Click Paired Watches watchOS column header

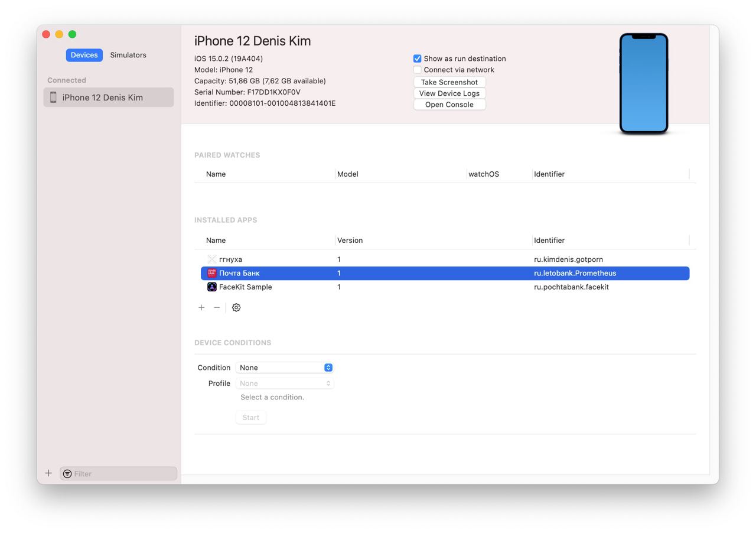484,174
